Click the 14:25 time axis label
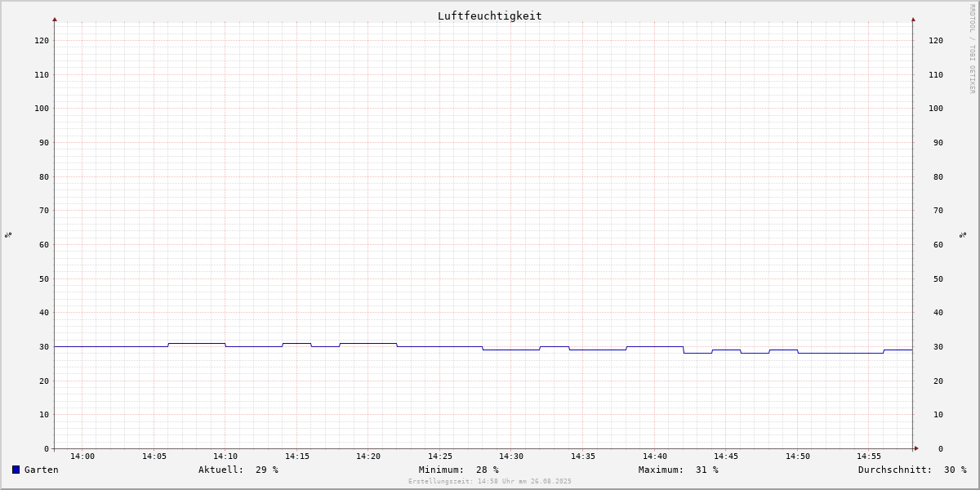980x490 pixels. (440, 457)
